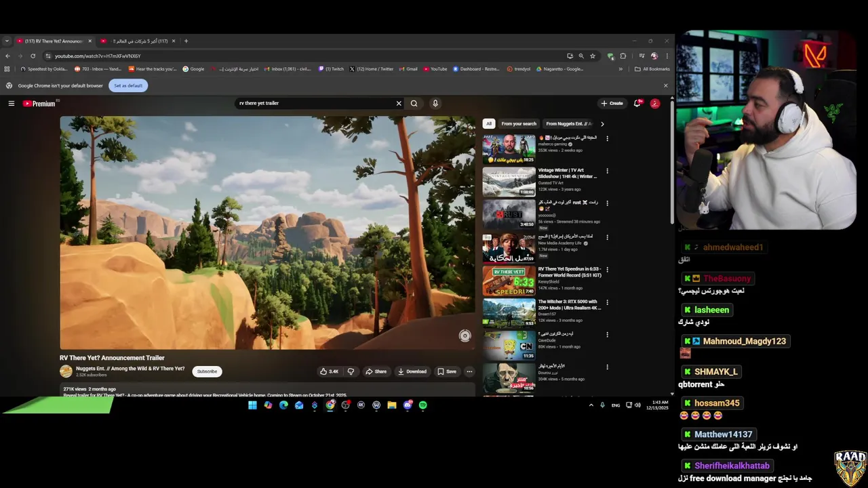This screenshot has width=868, height=488.
Task: Select the All filter chip
Action: pos(489,124)
